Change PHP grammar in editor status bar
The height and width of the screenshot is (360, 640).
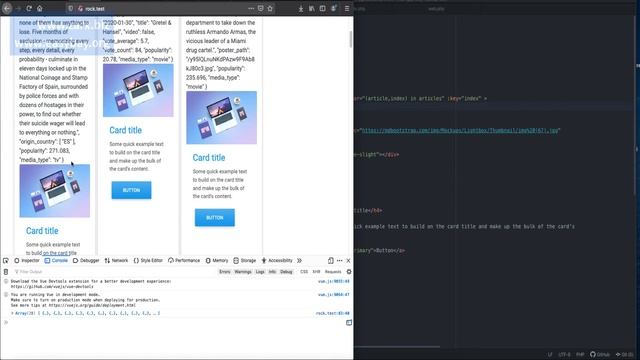(580, 354)
